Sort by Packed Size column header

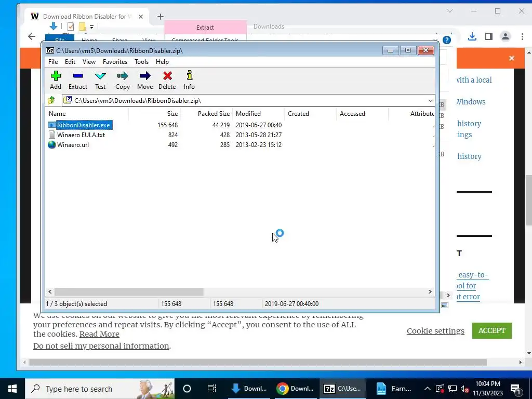click(x=207, y=114)
